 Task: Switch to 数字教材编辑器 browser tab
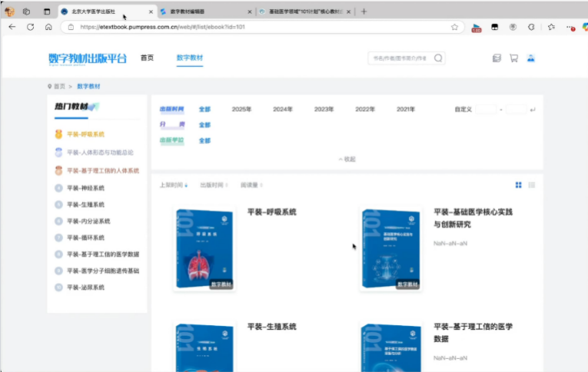[206, 12]
